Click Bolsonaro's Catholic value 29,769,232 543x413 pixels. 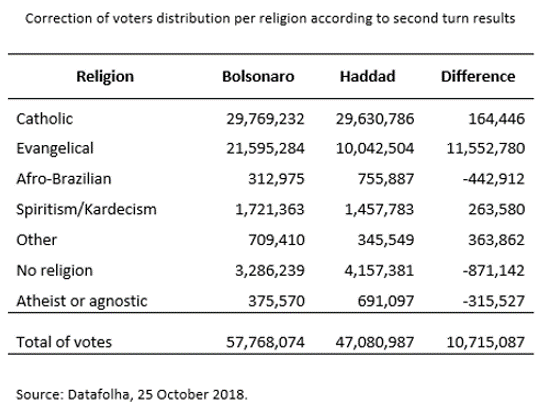tap(265, 119)
